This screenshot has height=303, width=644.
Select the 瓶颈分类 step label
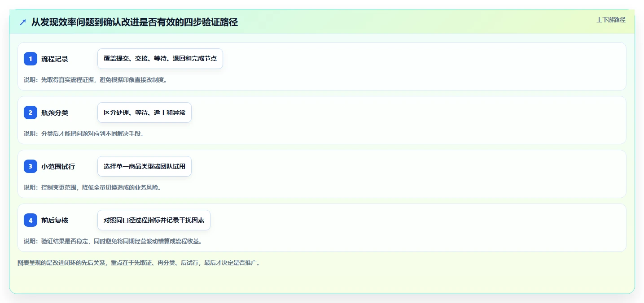coord(55,113)
